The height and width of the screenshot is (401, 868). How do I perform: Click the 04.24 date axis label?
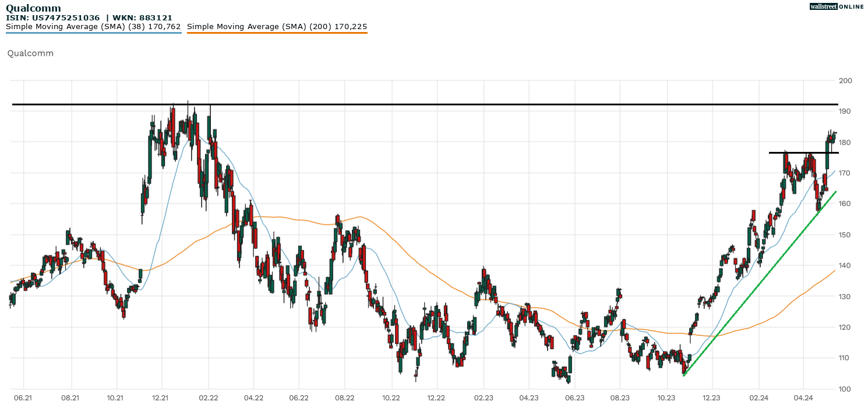click(x=803, y=398)
